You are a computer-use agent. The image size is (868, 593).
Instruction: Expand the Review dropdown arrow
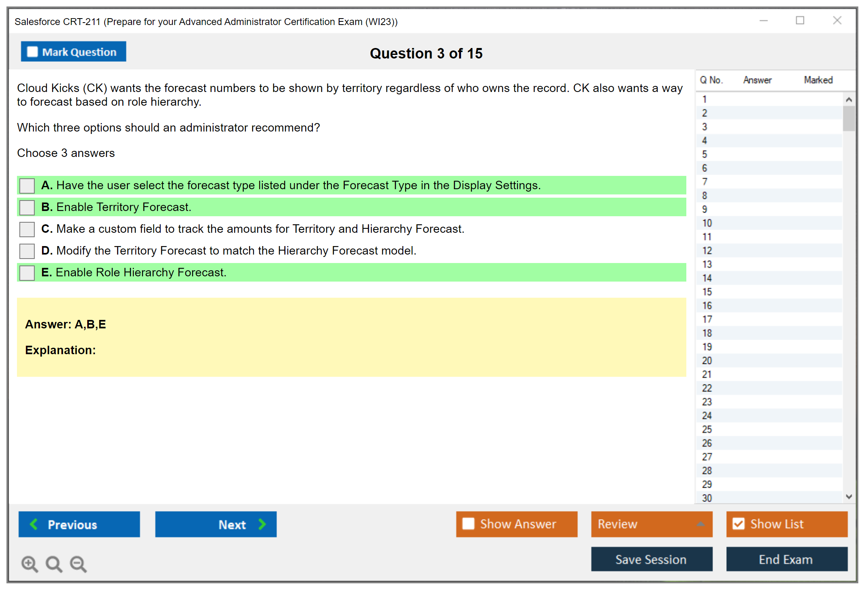click(x=700, y=524)
